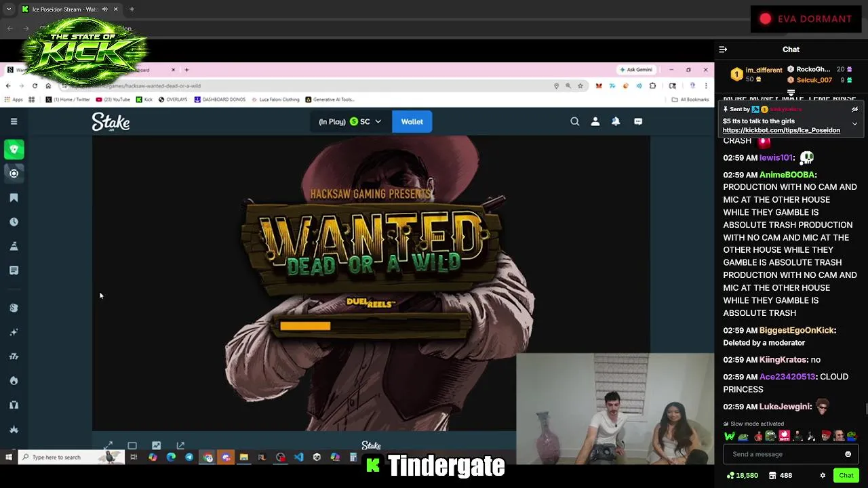Expand the pinned message chevron in chat
The height and width of the screenshot is (488, 868).
(854, 124)
